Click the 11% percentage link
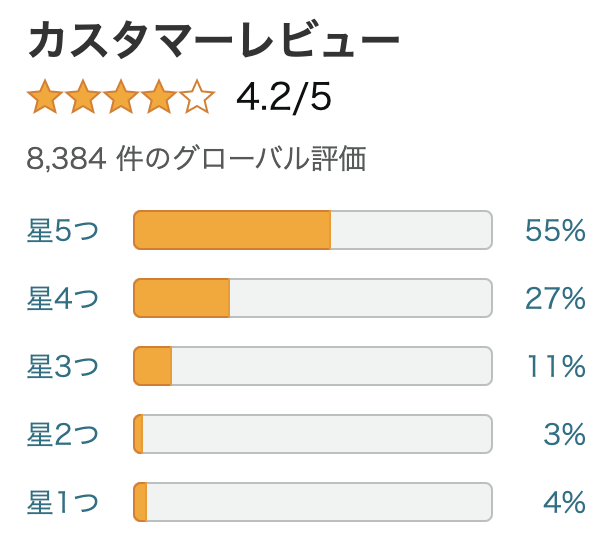The width and height of the screenshot is (616, 548). click(556, 366)
